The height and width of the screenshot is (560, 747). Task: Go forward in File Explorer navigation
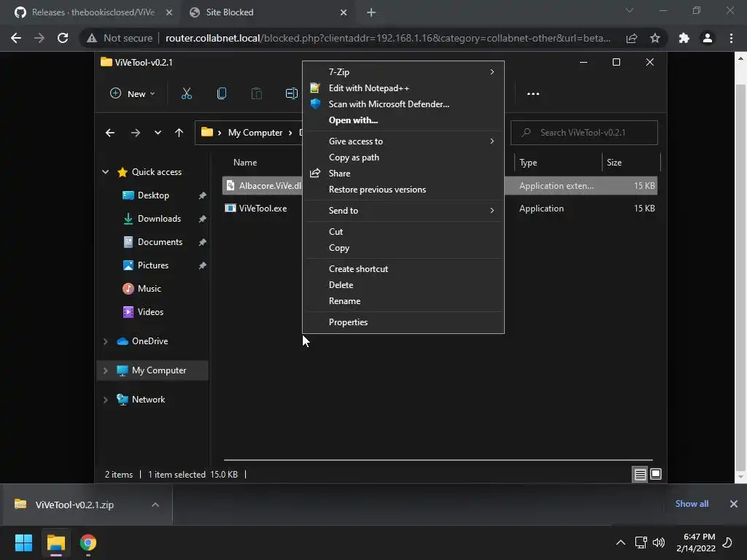(x=135, y=133)
